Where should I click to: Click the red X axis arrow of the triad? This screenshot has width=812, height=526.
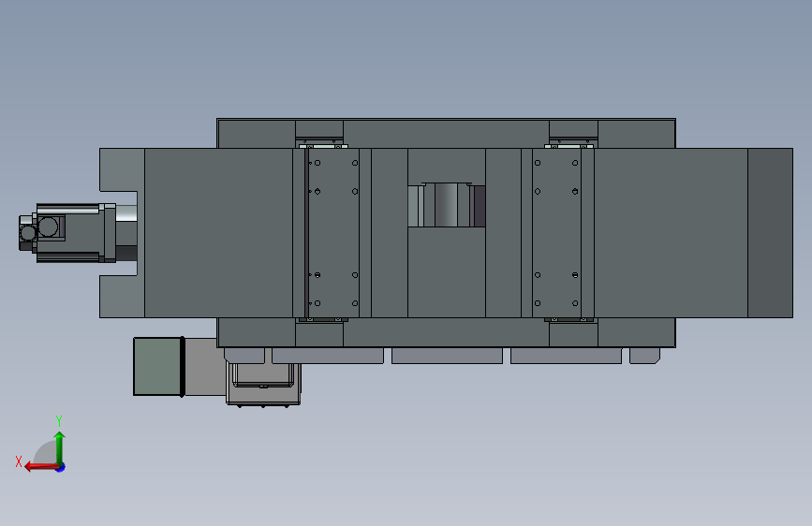[41, 467]
